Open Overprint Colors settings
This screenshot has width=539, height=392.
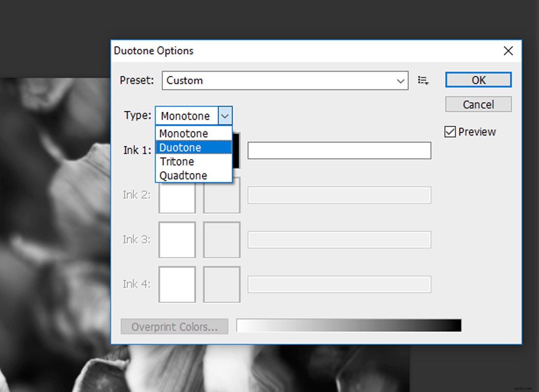click(174, 326)
